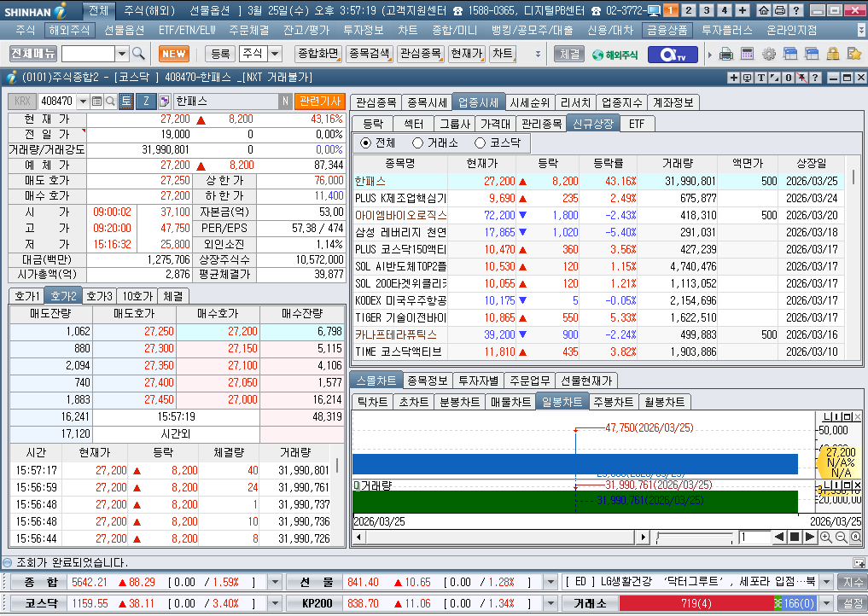The width and height of the screenshot is (868, 616).
Task: Open the KP200 index dropdown
Action: click(551, 603)
